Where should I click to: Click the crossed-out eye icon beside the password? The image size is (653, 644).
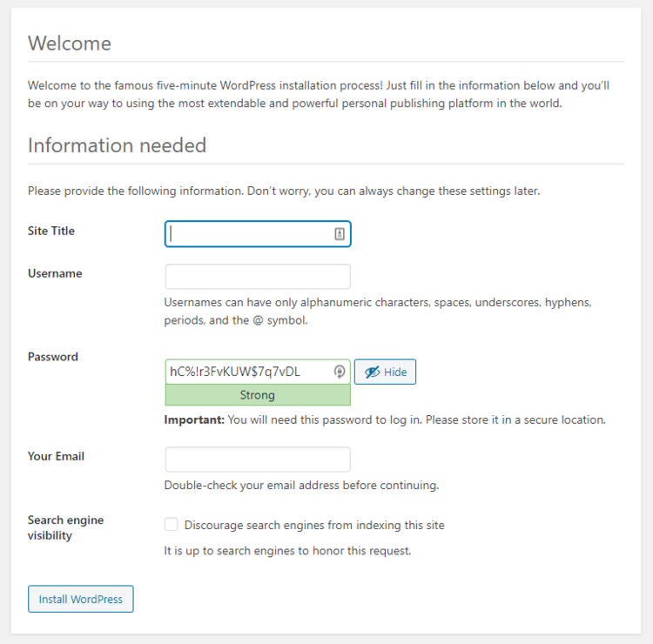372,372
